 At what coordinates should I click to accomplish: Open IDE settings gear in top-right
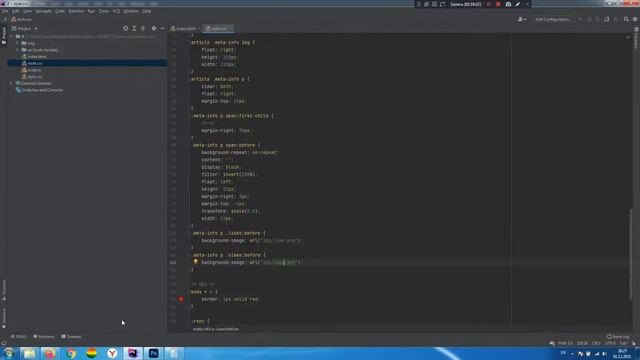tap(635, 19)
